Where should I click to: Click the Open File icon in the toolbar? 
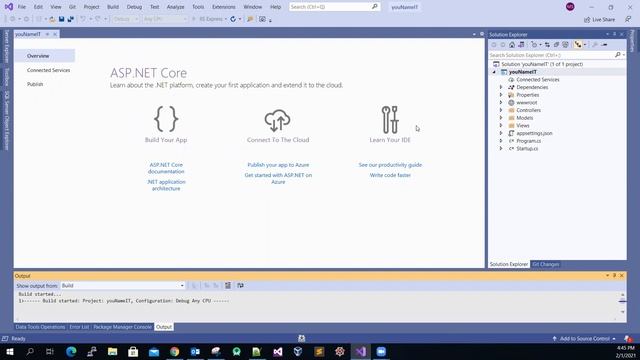pos(52,19)
